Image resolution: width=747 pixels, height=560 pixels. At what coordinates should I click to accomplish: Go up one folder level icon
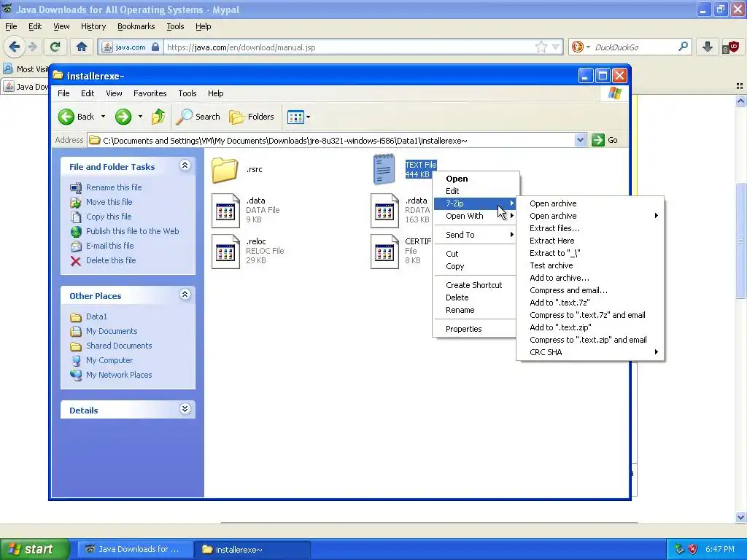click(x=158, y=117)
